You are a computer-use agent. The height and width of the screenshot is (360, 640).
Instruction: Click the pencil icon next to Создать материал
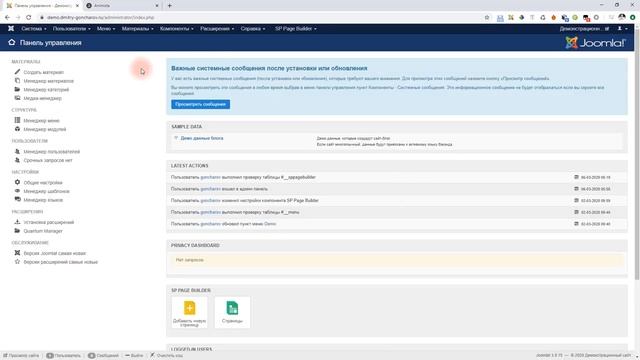tap(17, 72)
